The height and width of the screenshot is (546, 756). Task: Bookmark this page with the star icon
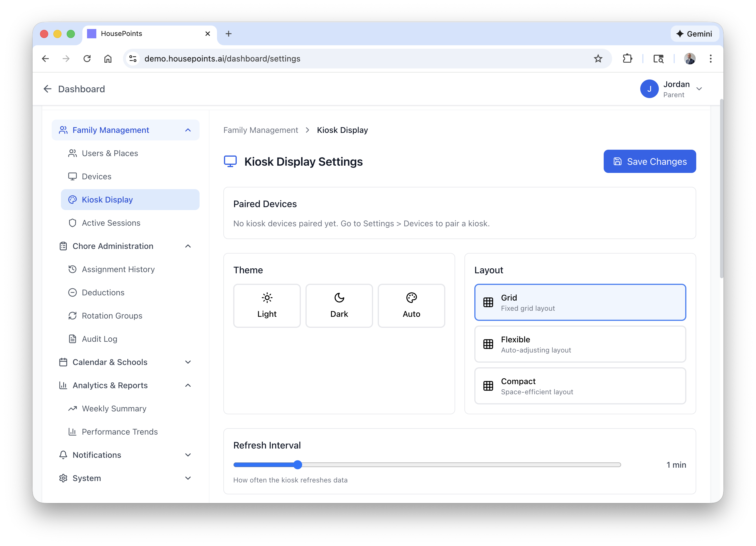tap(598, 59)
